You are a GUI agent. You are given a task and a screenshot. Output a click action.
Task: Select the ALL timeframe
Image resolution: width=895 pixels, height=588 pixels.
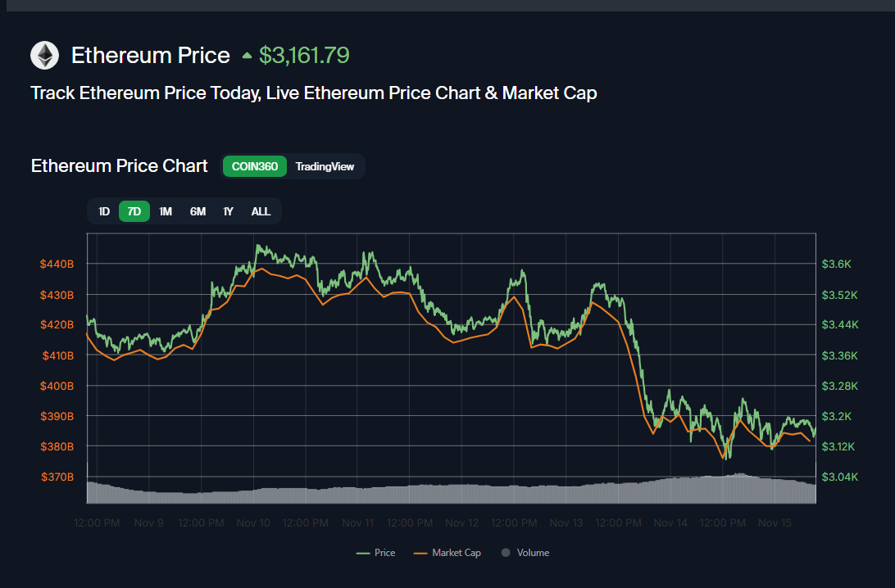pyautogui.click(x=260, y=211)
